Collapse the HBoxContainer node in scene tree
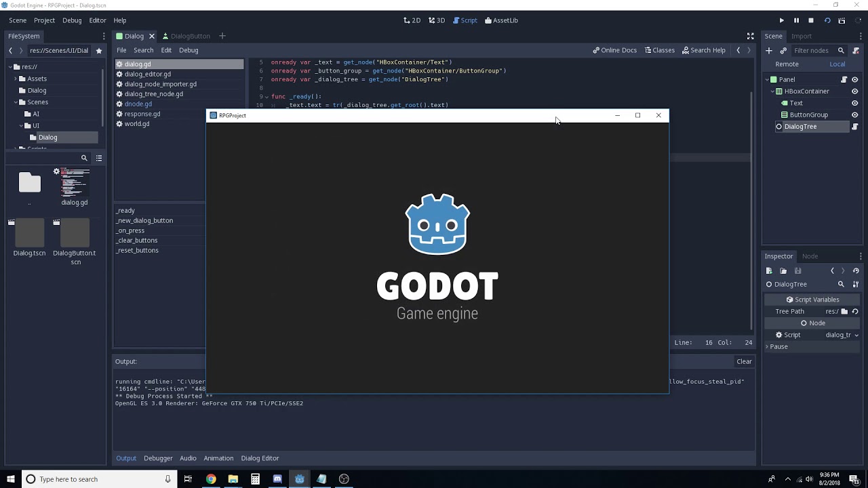 pyautogui.click(x=772, y=91)
